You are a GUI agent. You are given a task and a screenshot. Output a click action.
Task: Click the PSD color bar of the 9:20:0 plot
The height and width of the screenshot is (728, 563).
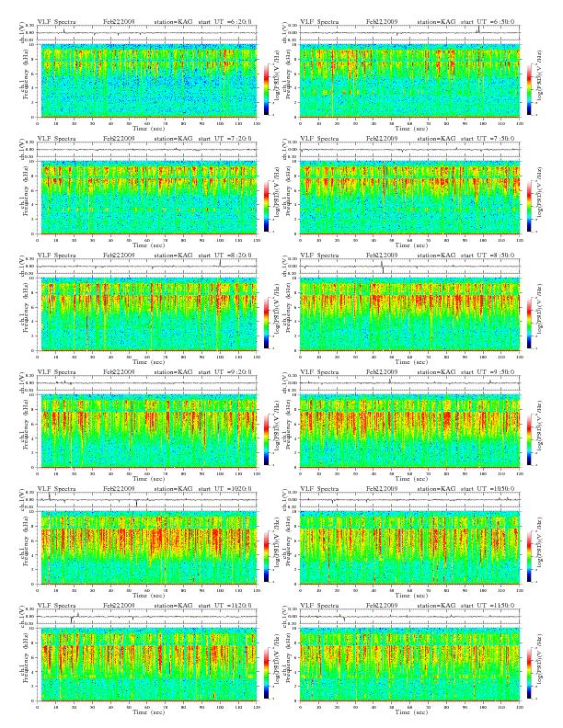tap(267, 440)
